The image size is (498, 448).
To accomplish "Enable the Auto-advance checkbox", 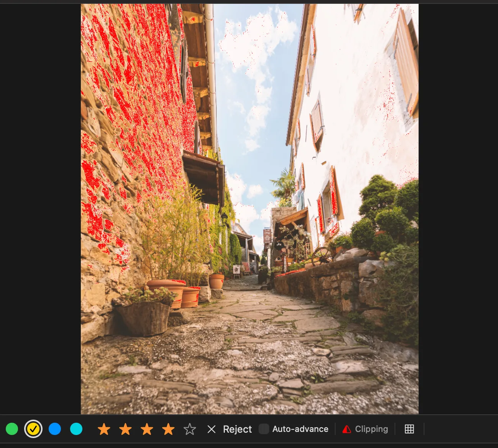I will click(x=264, y=429).
